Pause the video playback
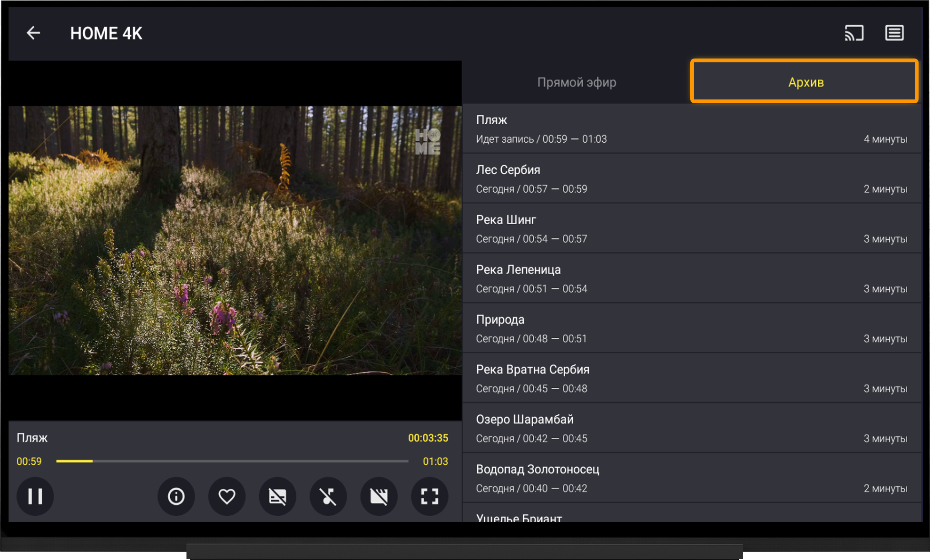Screen dimensions: 930x560 (x=35, y=496)
